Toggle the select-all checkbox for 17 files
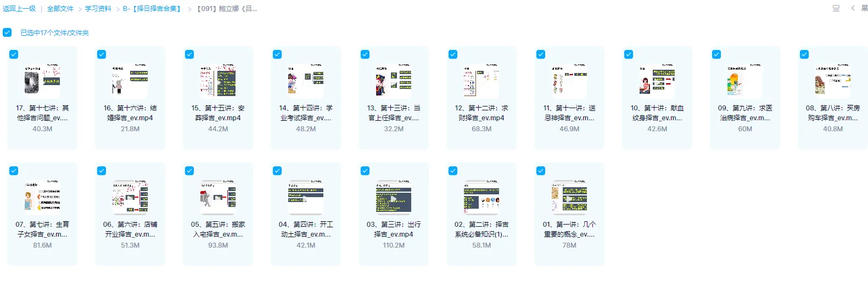The image size is (868, 291). (7, 32)
